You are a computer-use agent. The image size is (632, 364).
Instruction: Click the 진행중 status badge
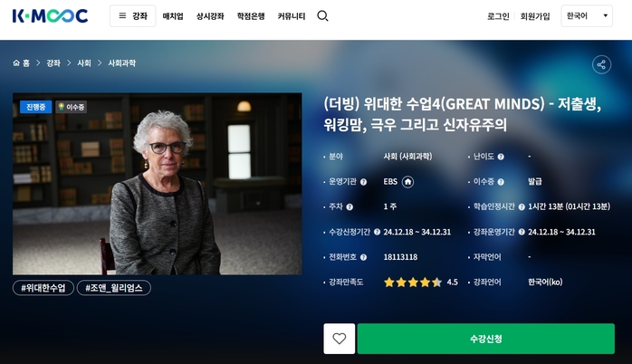(x=36, y=107)
